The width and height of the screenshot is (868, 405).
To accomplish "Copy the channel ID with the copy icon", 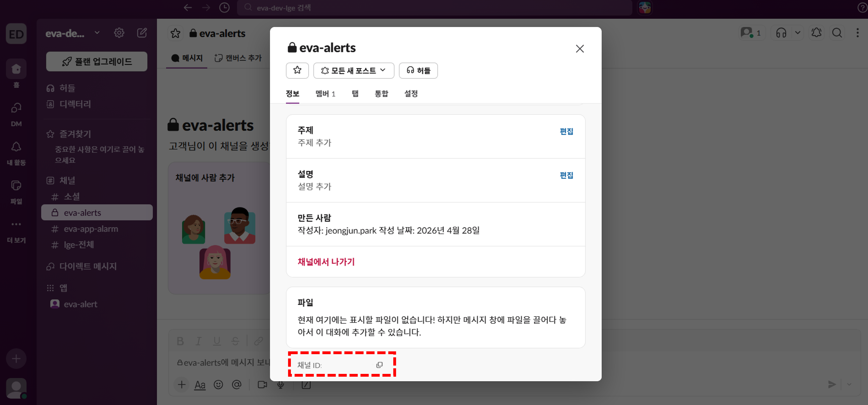I will coord(380,365).
